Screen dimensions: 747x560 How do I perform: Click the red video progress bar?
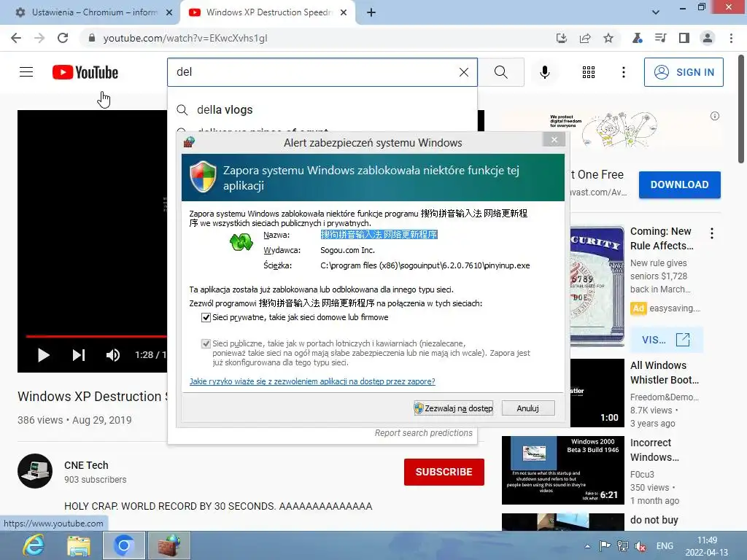coord(96,336)
